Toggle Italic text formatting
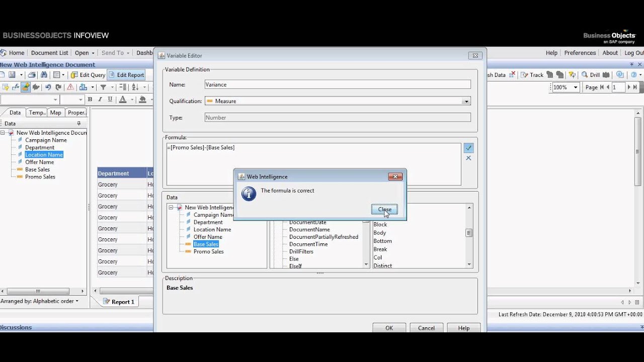 pyautogui.click(x=100, y=100)
